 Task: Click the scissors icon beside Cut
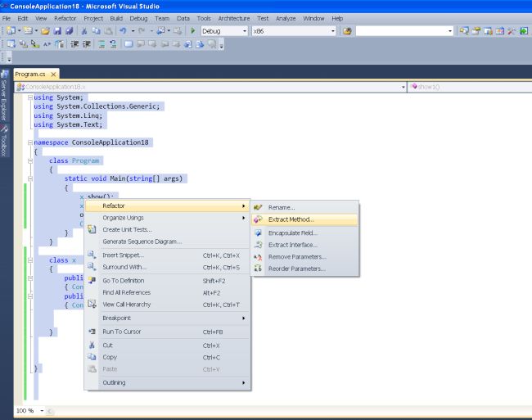(x=92, y=345)
